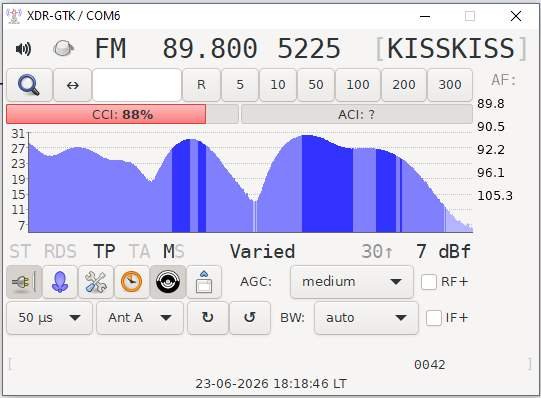Click the frequency entry input field
This screenshot has height=398, width=541.
(x=137, y=85)
